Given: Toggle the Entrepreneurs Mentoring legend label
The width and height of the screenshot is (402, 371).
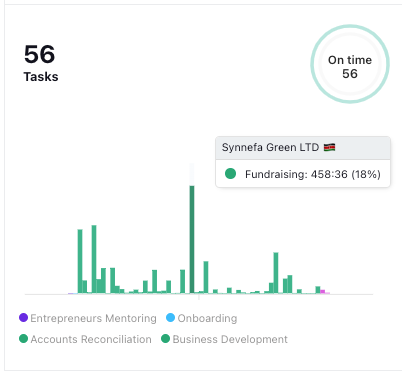Looking at the screenshot, I should click(x=93, y=318).
